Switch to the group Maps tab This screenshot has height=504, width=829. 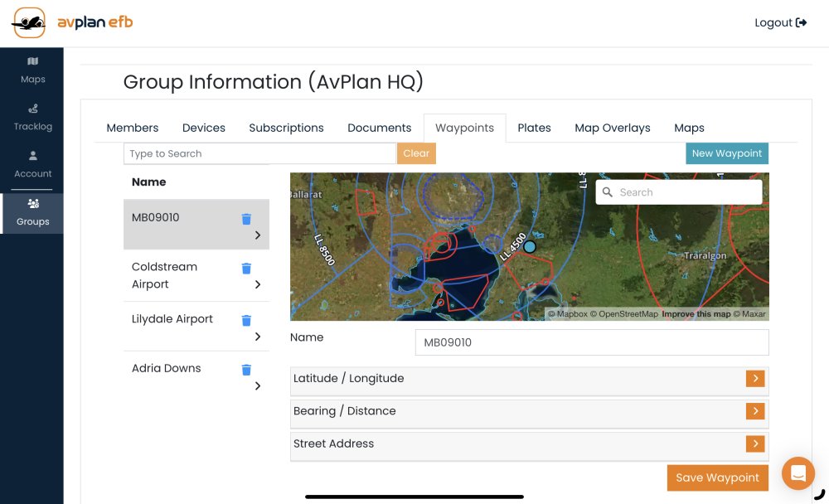pyautogui.click(x=689, y=128)
